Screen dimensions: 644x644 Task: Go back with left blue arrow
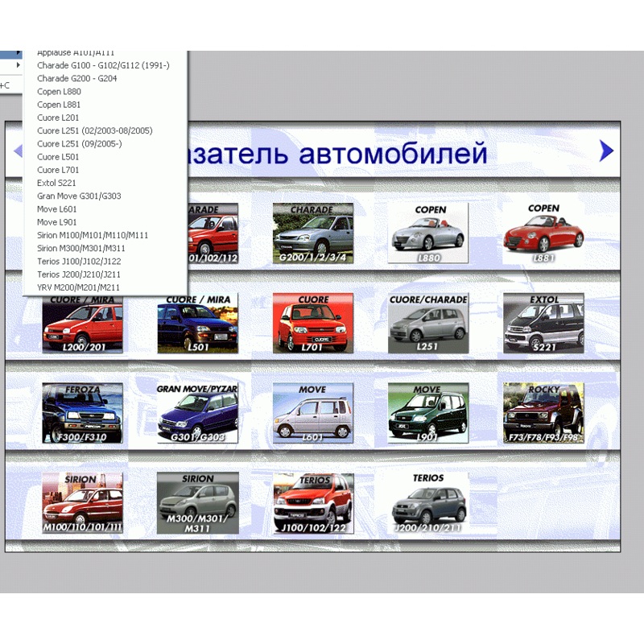coord(18,151)
